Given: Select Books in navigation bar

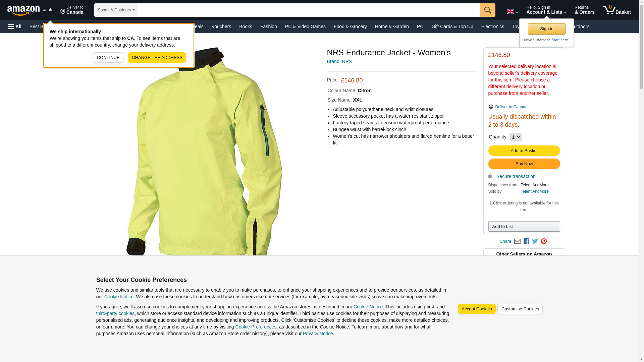Looking at the screenshot, I should pos(246,26).
